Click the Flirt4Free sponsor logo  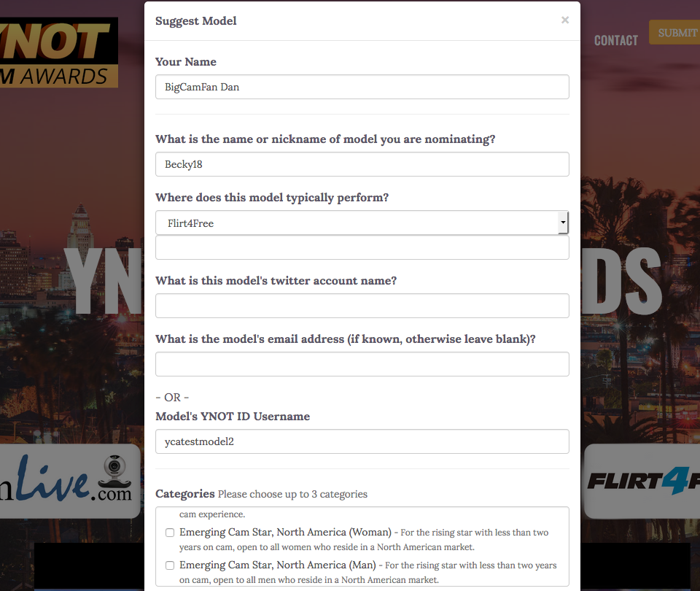tap(643, 481)
